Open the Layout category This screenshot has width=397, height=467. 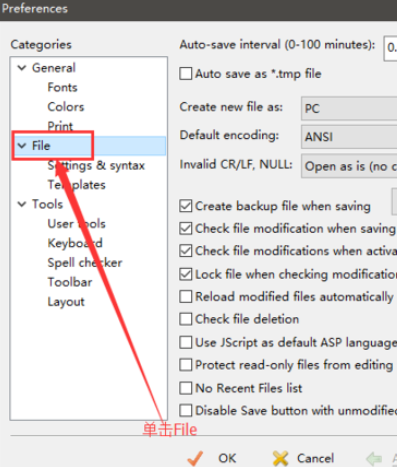[66, 302]
